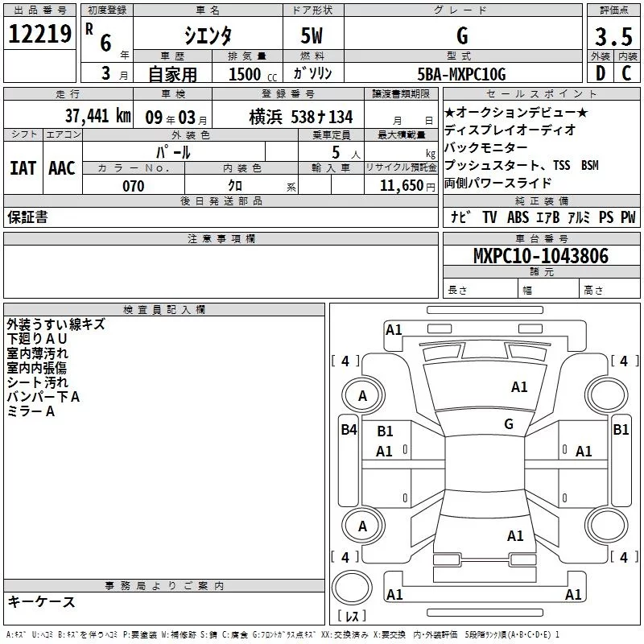Click キーケース in office notice
Image resolution: width=644 pixels, height=644 pixels.
pos(42,601)
